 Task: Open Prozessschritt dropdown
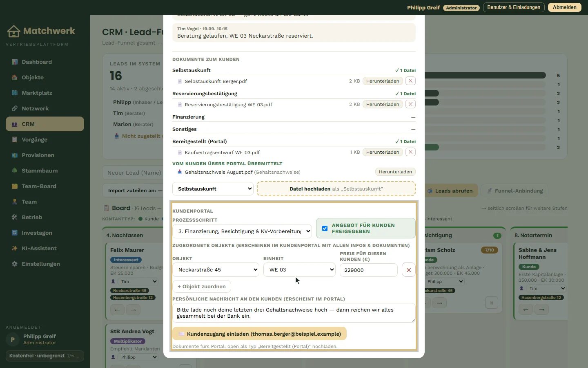[242, 231]
